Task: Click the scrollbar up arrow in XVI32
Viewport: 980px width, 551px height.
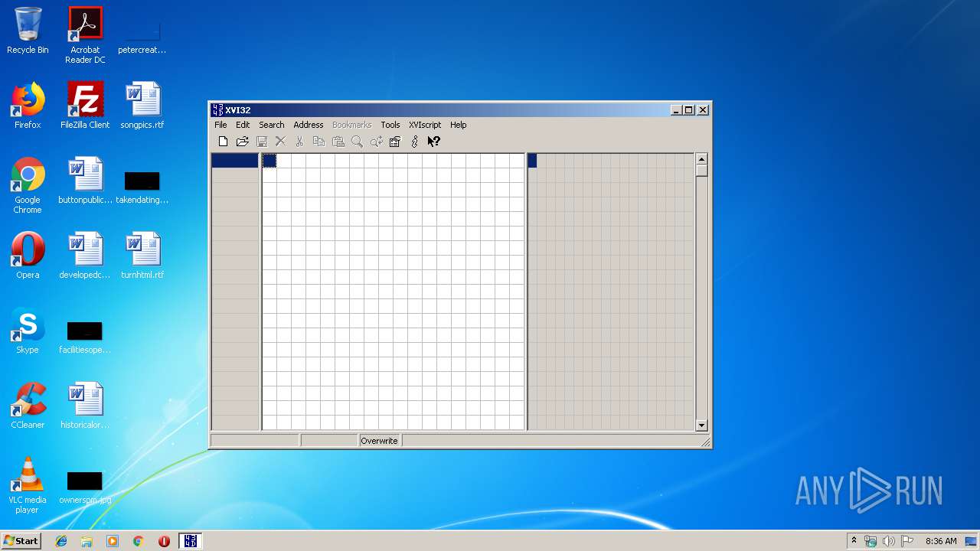Action: coord(701,159)
